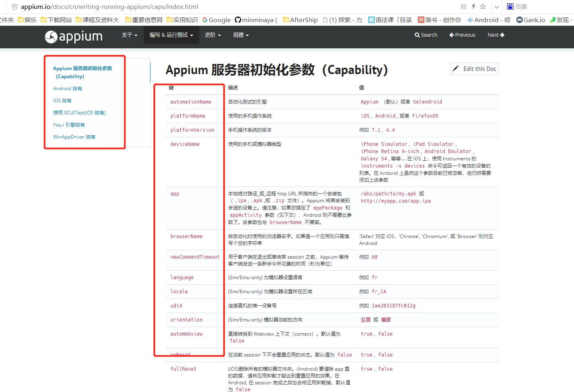Click the bookmark star in the address bar
Viewport: 574px width, 392px height.
[482, 6]
